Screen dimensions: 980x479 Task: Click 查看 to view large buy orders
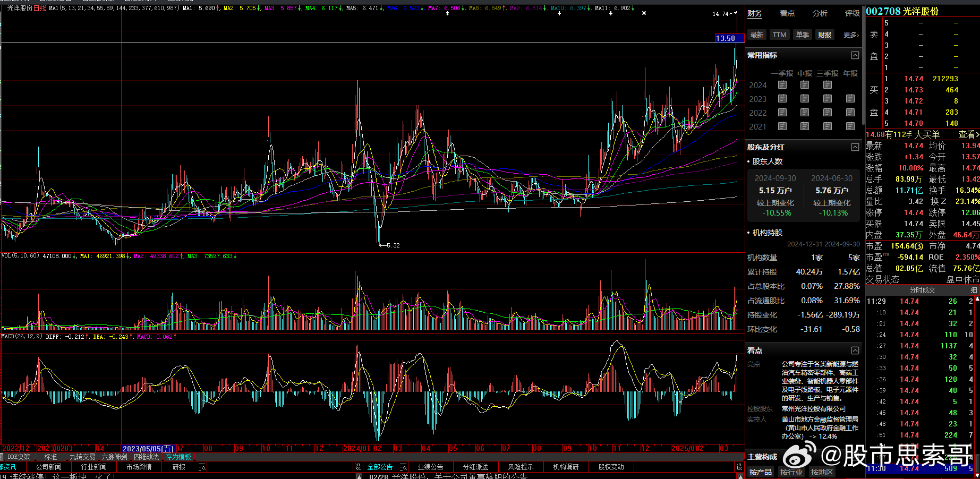coord(968,135)
